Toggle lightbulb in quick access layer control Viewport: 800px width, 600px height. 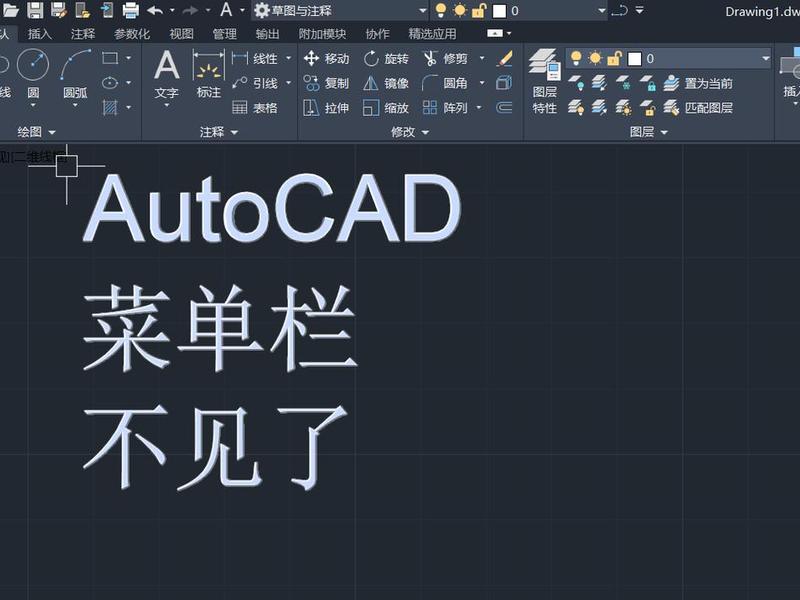(x=441, y=10)
